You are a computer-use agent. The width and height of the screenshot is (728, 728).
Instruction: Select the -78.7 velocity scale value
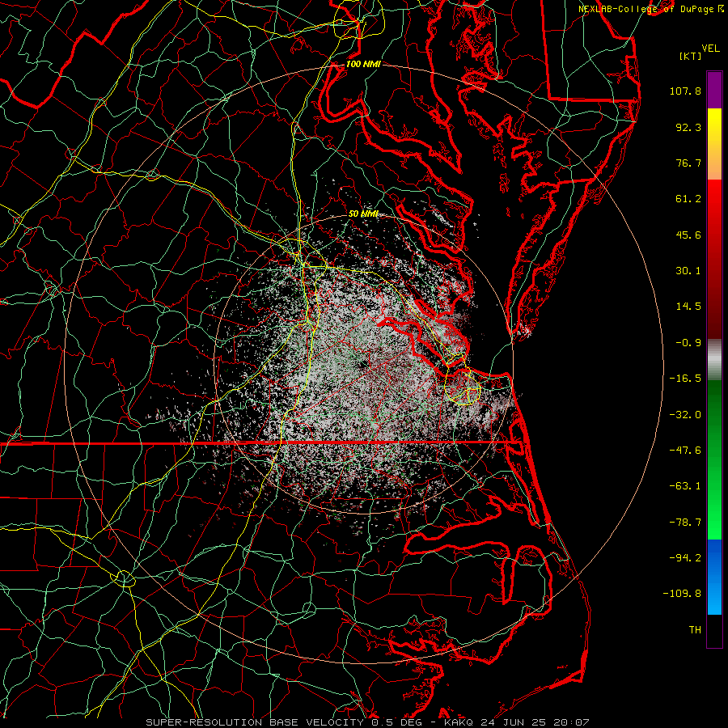pos(685,523)
